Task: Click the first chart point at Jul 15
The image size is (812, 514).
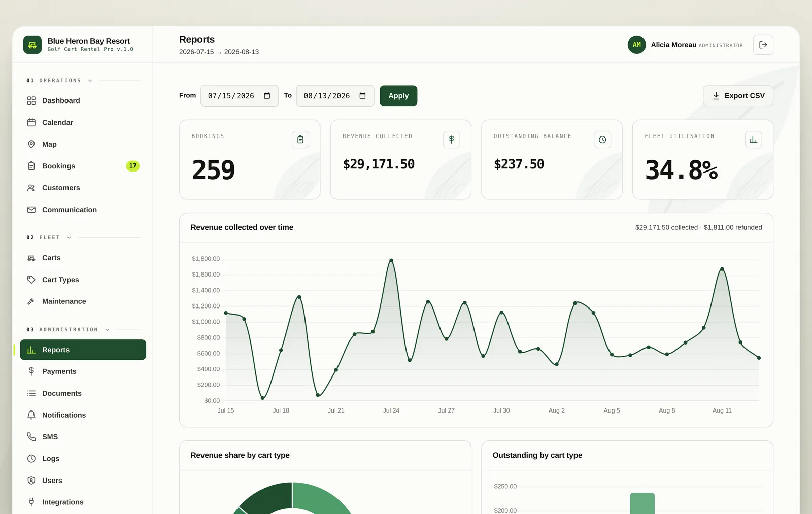Action: [x=226, y=313]
